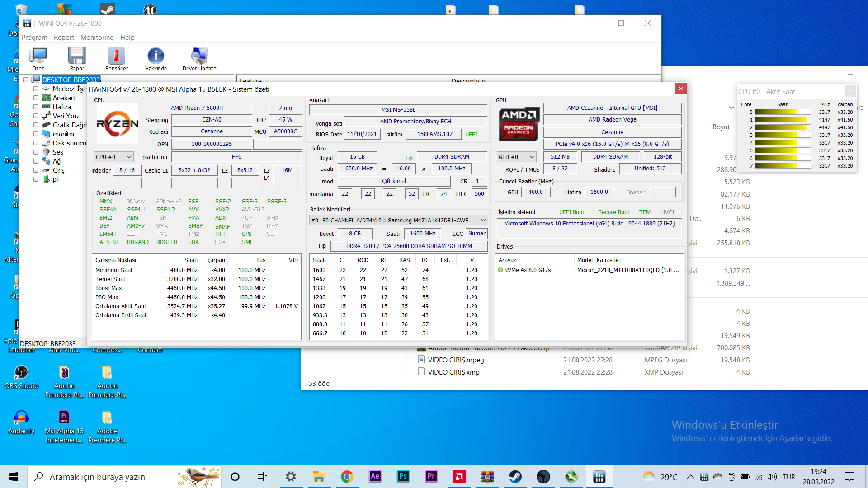Expand the Ses tree node
This screenshot has width=868, height=488.
36,152
